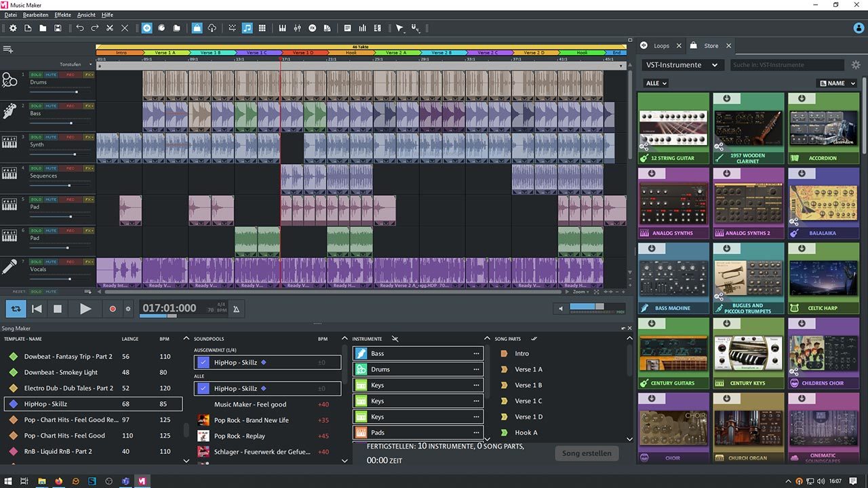Toggle SOLO on the Drums track
This screenshot has width=868, height=488.
(x=36, y=74)
